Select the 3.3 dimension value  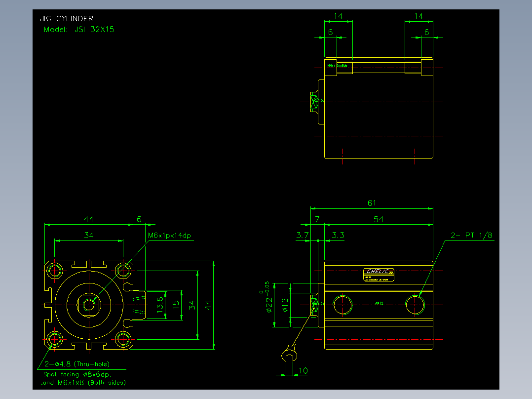coord(338,235)
